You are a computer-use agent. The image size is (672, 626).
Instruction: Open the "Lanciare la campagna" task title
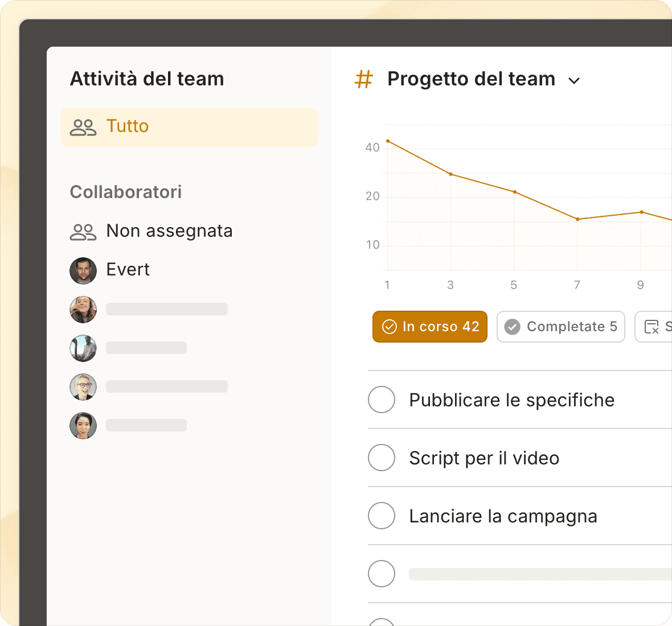[503, 516]
